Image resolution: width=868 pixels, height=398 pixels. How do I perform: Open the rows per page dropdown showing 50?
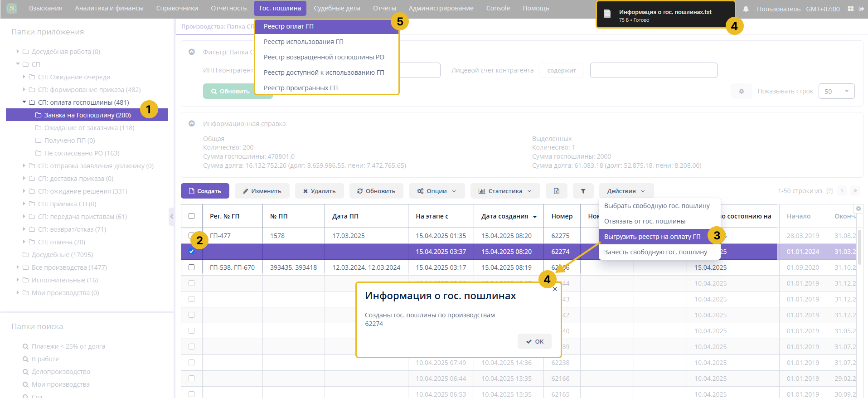click(x=836, y=91)
